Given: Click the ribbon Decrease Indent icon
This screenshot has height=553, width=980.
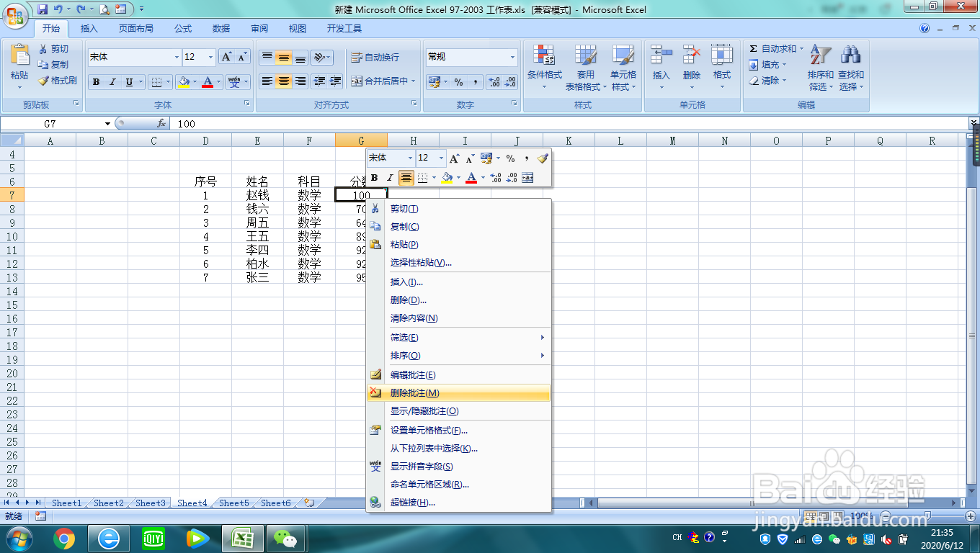Looking at the screenshot, I should tap(319, 81).
